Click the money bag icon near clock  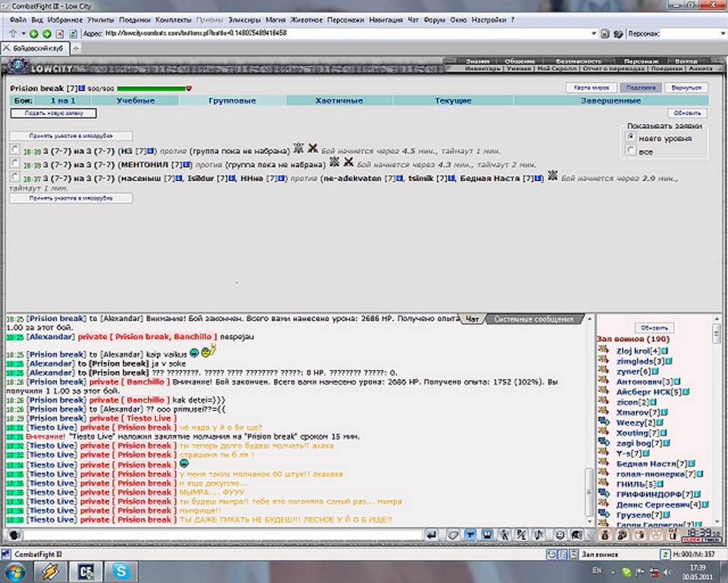605,535
